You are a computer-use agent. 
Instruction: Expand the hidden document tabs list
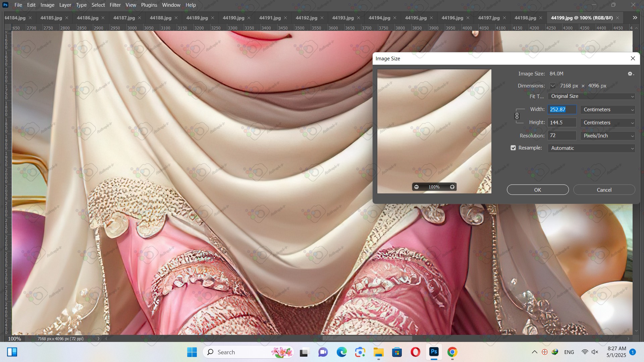pos(635,18)
